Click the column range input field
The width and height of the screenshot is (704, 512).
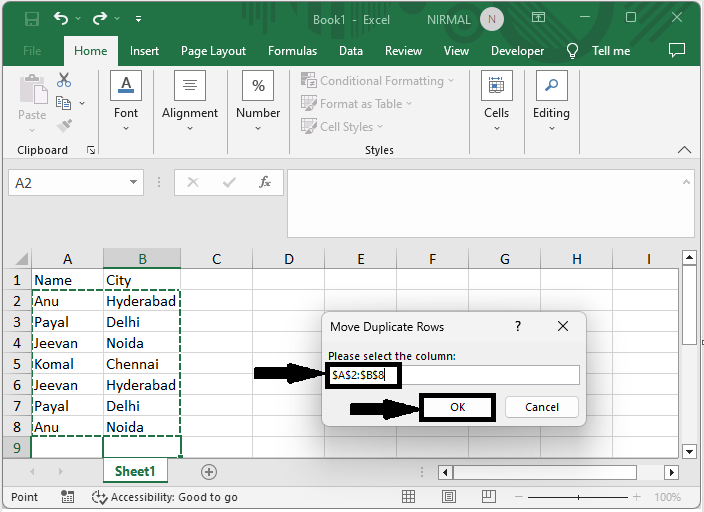pos(453,375)
